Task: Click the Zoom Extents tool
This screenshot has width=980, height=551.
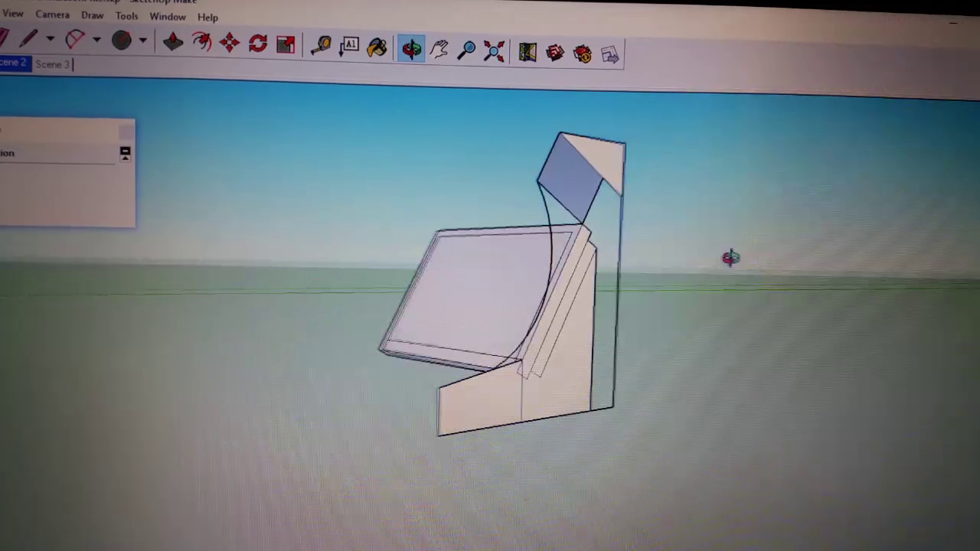Action: [x=495, y=52]
